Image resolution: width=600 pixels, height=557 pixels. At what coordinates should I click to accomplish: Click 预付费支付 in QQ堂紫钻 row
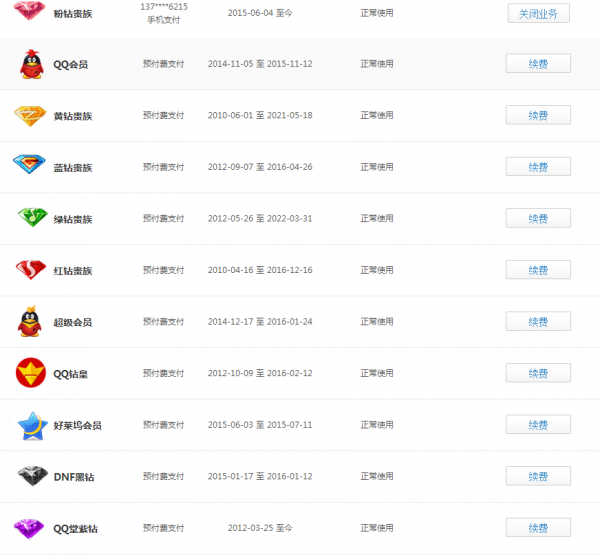click(164, 528)
